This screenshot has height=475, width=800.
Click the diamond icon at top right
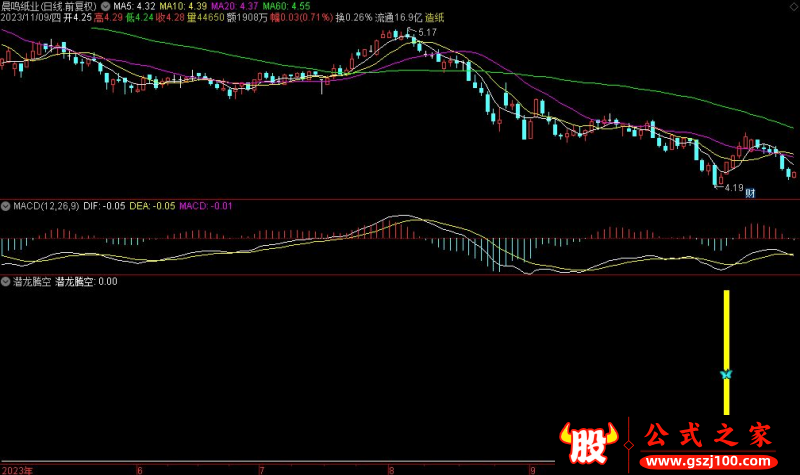coord(793,5)
